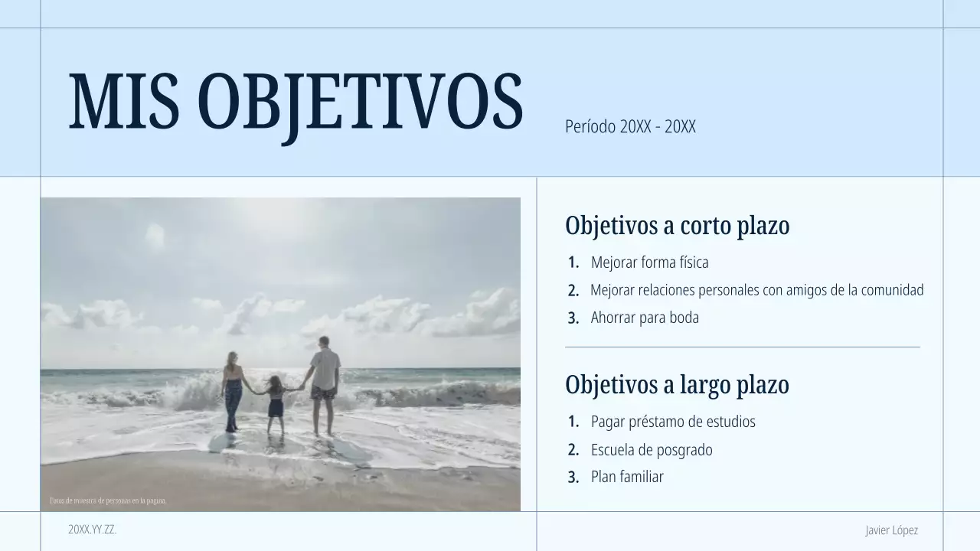Select the "Mejorar relaciones personales" list item
980x551 pixels.
(756, 289)
